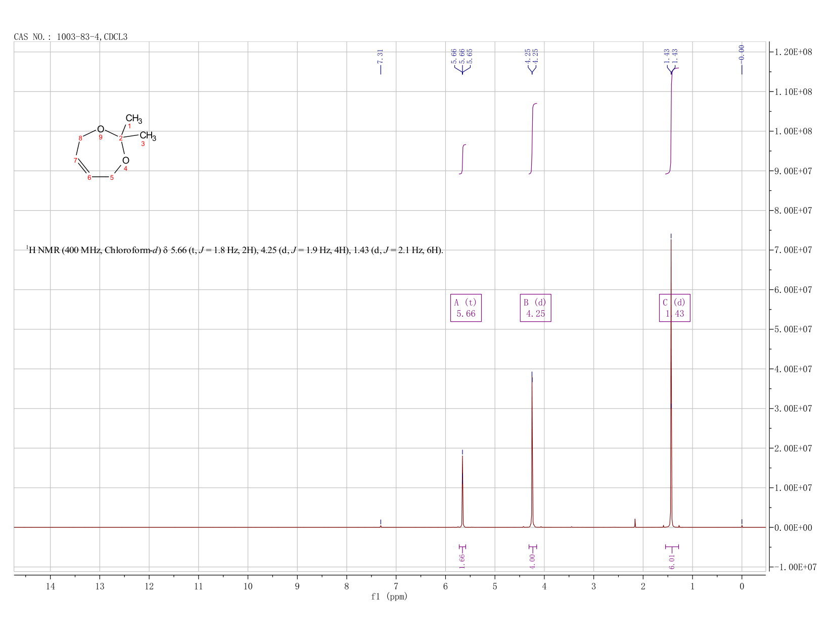834x644 pixels.
Task: Click the oxygen atom numbered 9
Action: pyautogui.click(x=101, y=129)
